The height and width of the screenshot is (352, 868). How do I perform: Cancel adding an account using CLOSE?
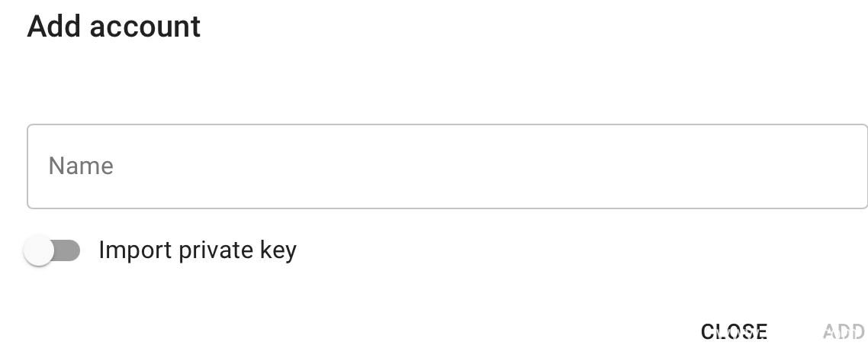734,331
